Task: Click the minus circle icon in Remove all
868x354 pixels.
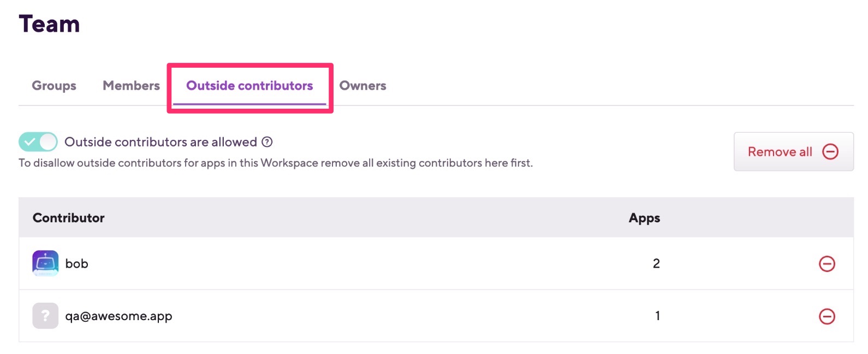Action: pos(830,151)
